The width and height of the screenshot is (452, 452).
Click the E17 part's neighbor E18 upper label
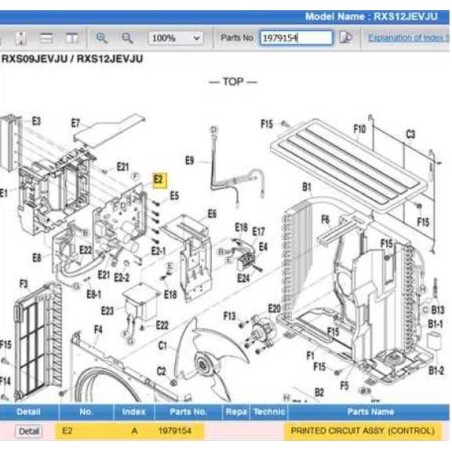tap(241, 227)
